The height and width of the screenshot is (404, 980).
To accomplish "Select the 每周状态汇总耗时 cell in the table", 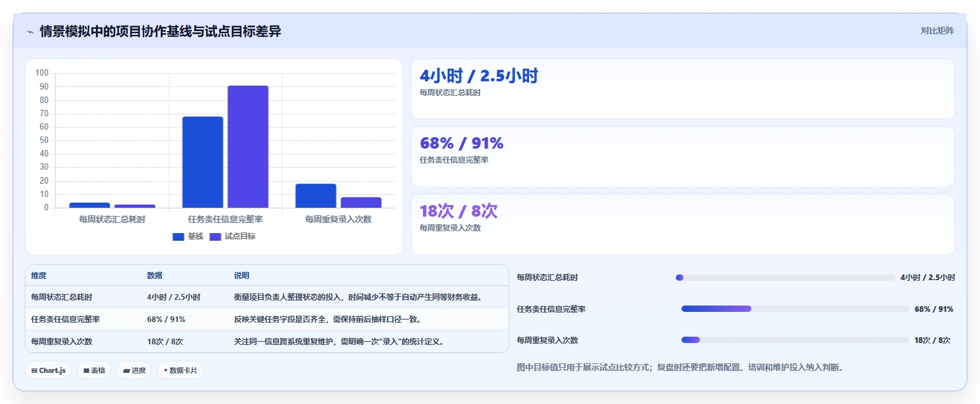I will (62, 297).
